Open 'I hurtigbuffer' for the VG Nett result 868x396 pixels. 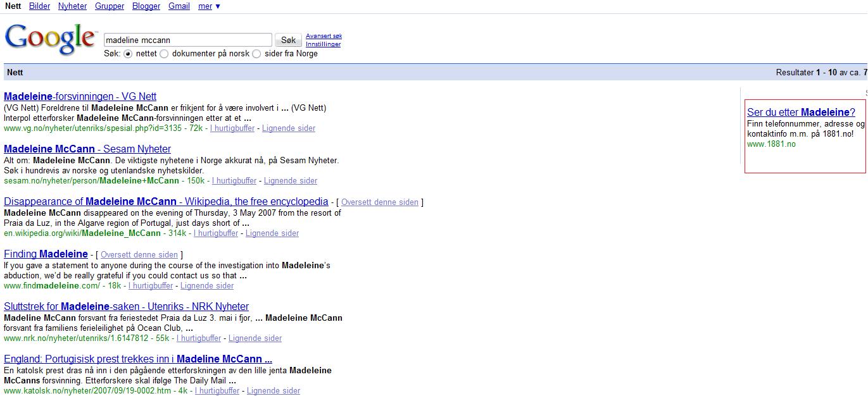point(232,128)
